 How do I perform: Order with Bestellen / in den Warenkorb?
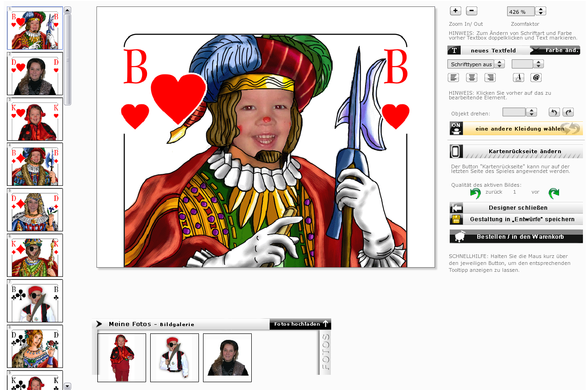tap(516, 236)
